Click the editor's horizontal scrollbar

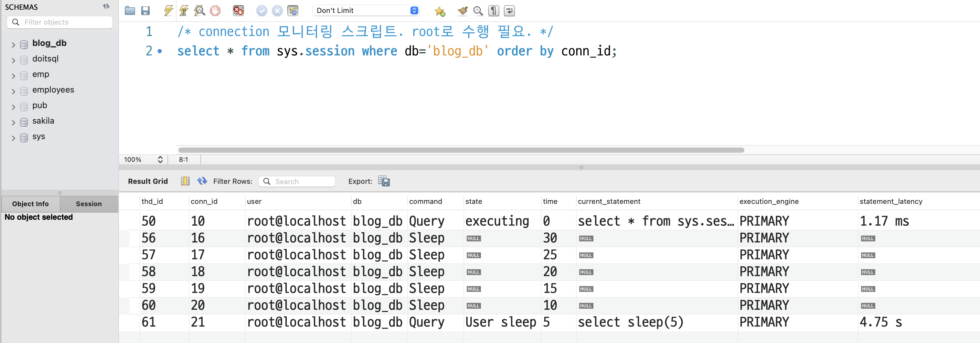pos(461,150)
